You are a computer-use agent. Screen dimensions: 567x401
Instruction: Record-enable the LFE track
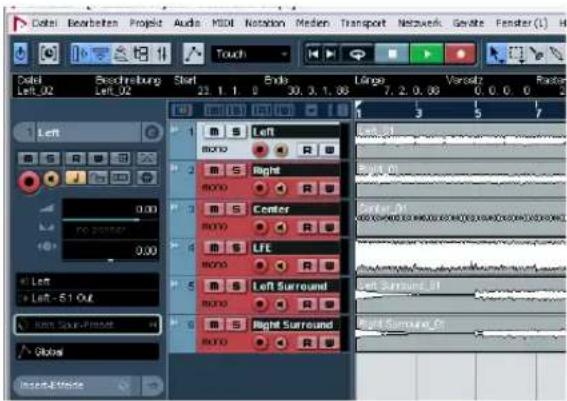(260, 265)
